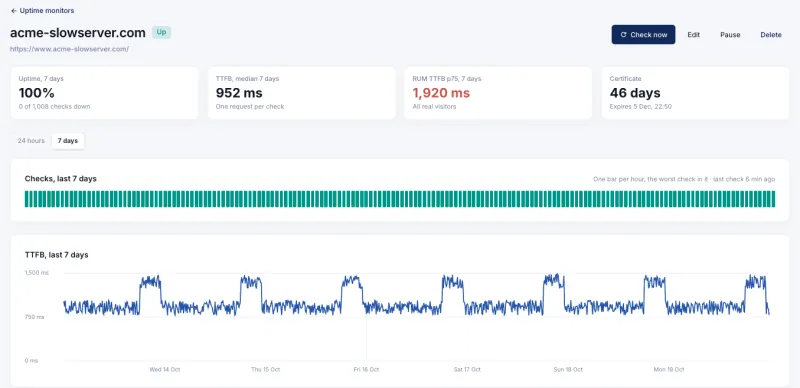The height and width of the screenshot is (388, 800).
Task: Select the 7 days tab
Action: click(x=68, y=141)
